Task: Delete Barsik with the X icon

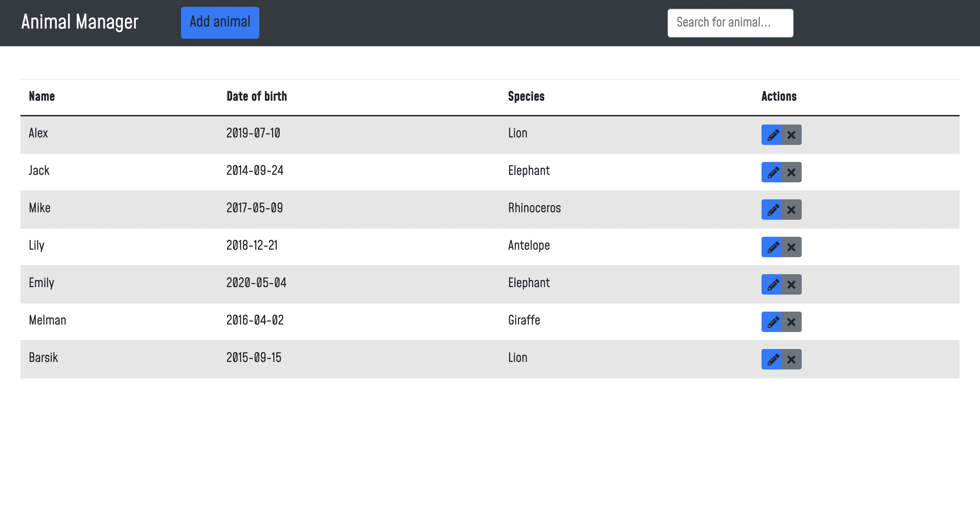Action: (791, 359)
